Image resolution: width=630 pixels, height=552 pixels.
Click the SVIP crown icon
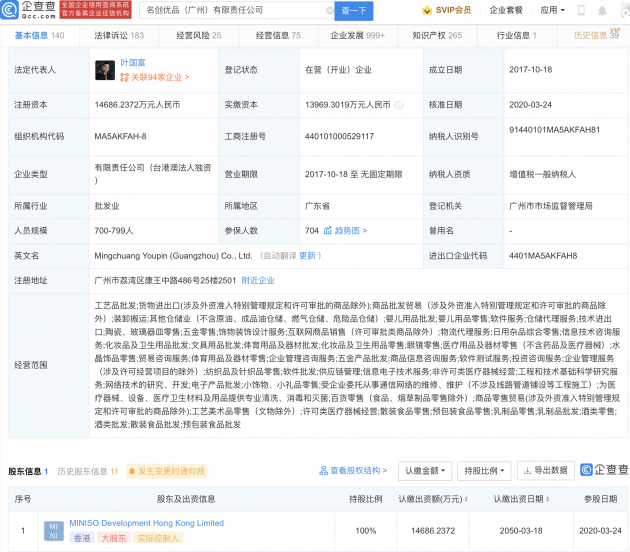click(x=427, y=10)
